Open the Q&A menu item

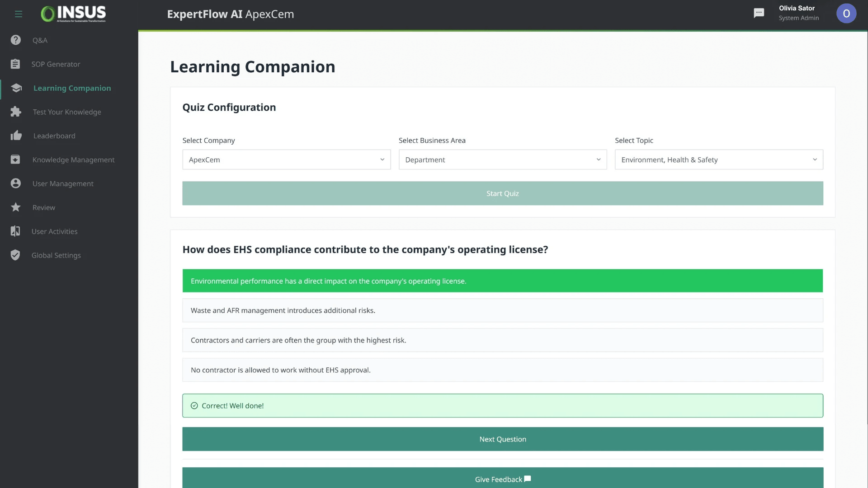coord(40,40)
